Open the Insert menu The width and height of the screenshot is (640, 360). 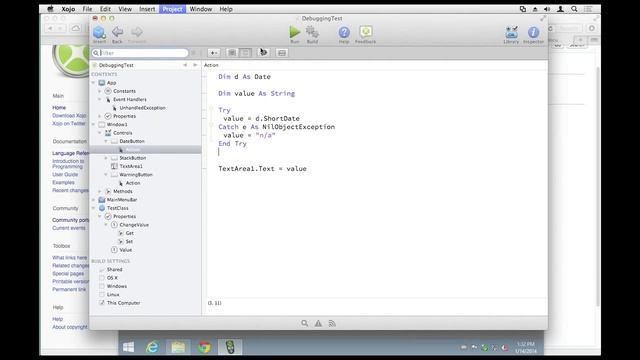click(x=147, y=9)
